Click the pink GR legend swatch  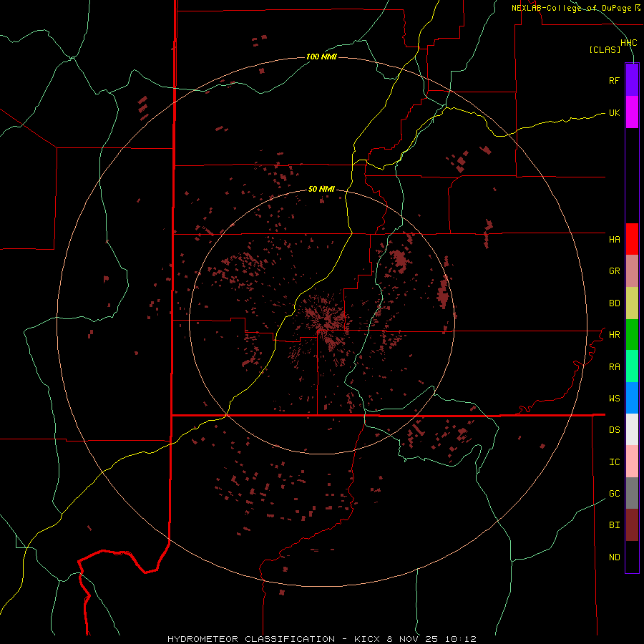click(x=632, y=271)
